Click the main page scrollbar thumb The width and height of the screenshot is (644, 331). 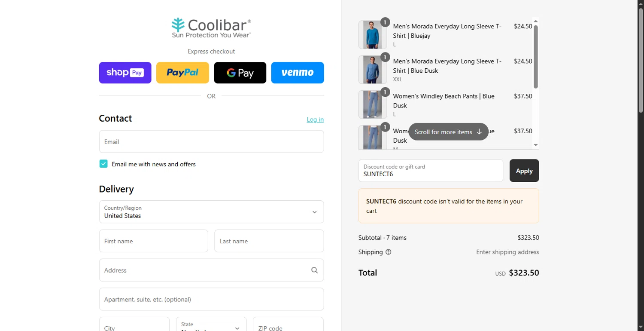(641, 61)
